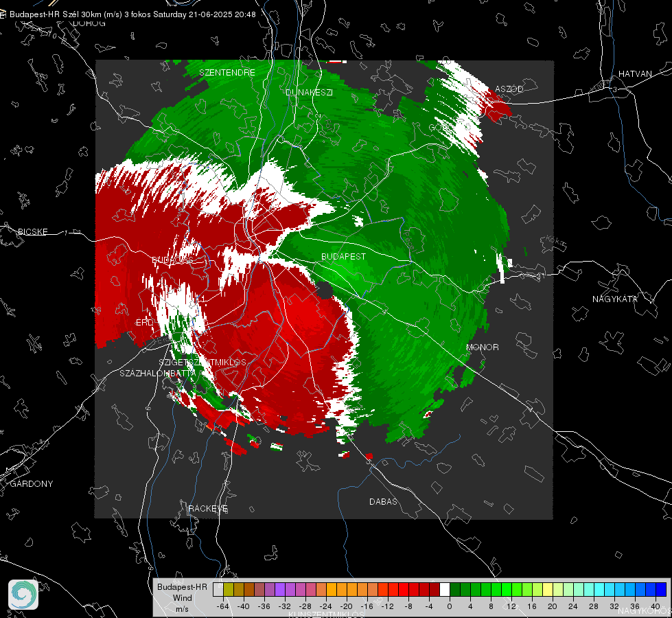Click the SZIGETSZENTMIKLOS town label
This screenshot has height=618, width=672.
202,362
